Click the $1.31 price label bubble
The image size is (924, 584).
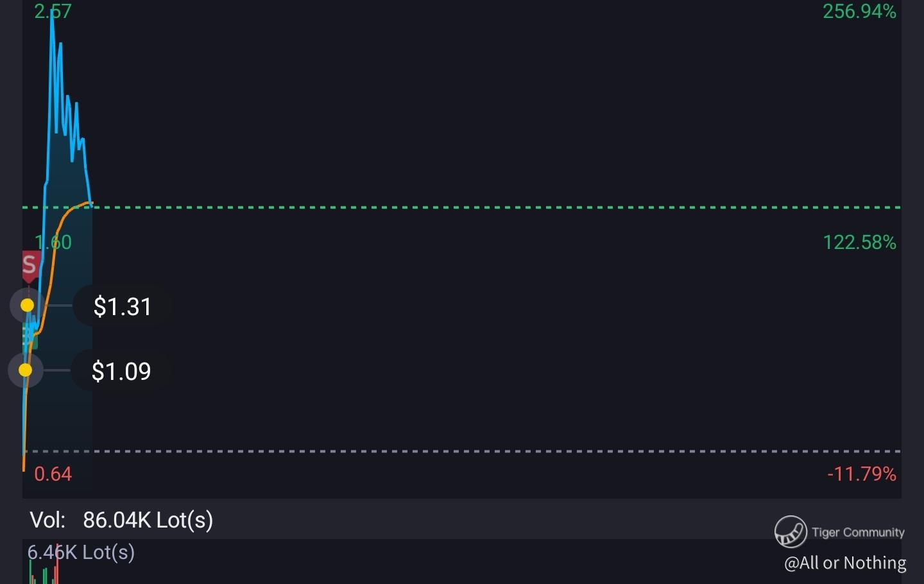click(x=123, y=306)
